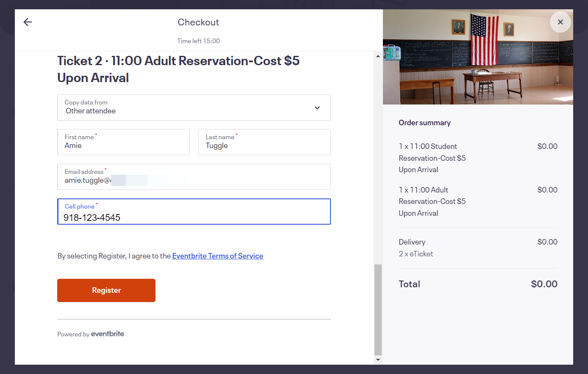
Task: Open the Powered by eventbrite logo link
Action: (108, 334)
